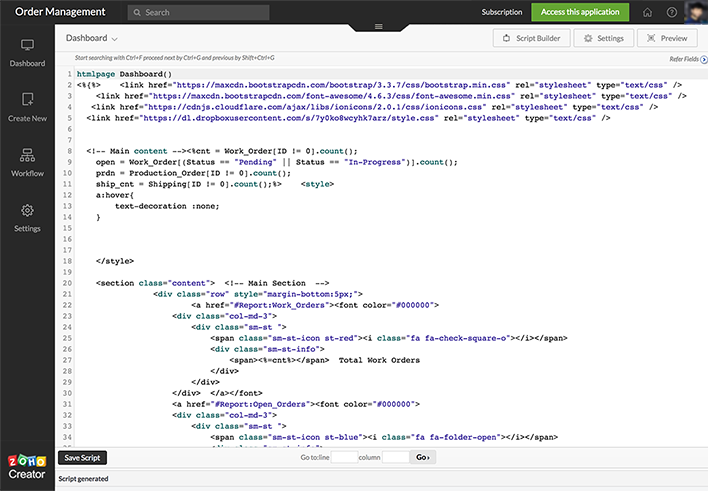Open the help question mark icon
708x491 pixels.
pyautogui.click(x=672, y=12)
